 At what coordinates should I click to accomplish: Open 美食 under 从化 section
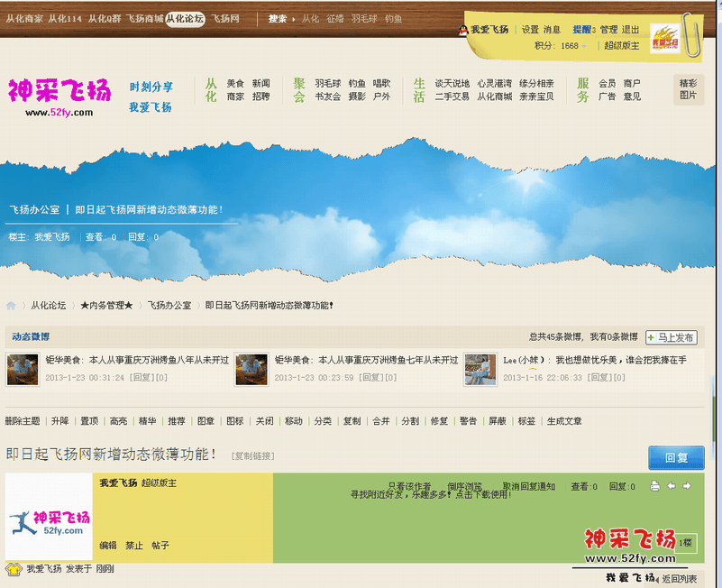click(x=235, y=83)
